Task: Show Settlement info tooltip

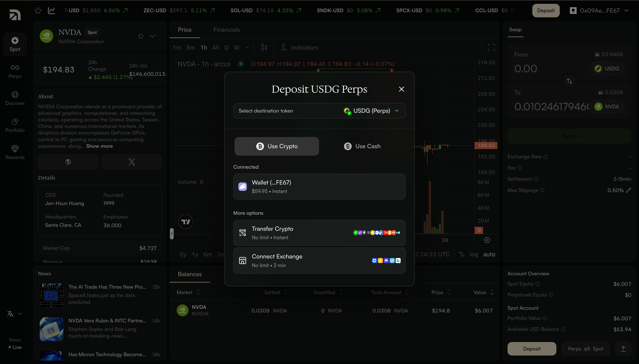Action: [536, 179]
